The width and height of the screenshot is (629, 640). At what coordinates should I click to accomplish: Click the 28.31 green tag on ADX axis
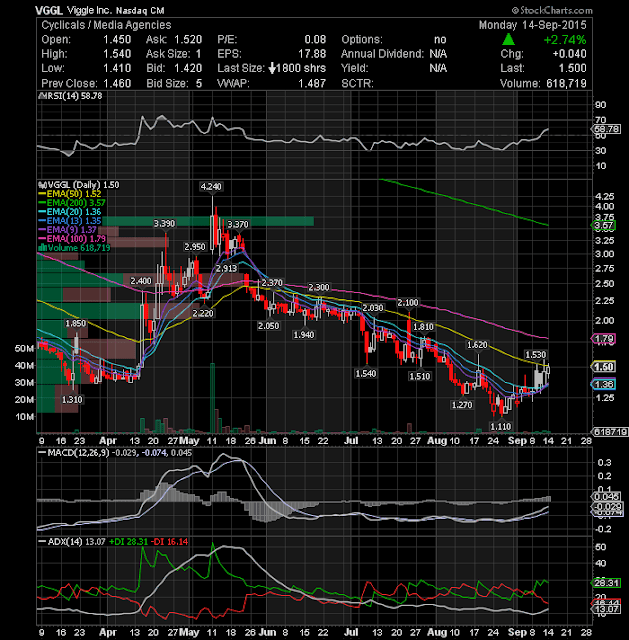pos(606,583)
